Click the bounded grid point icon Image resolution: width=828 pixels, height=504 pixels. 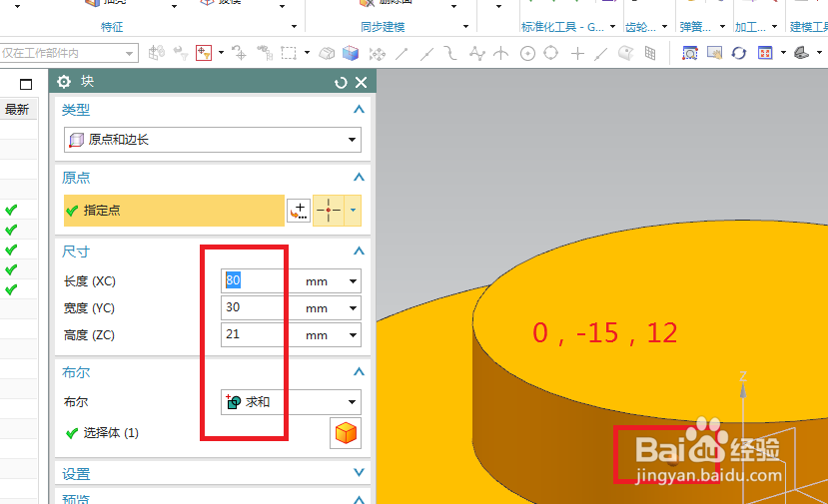click(650, 53)
